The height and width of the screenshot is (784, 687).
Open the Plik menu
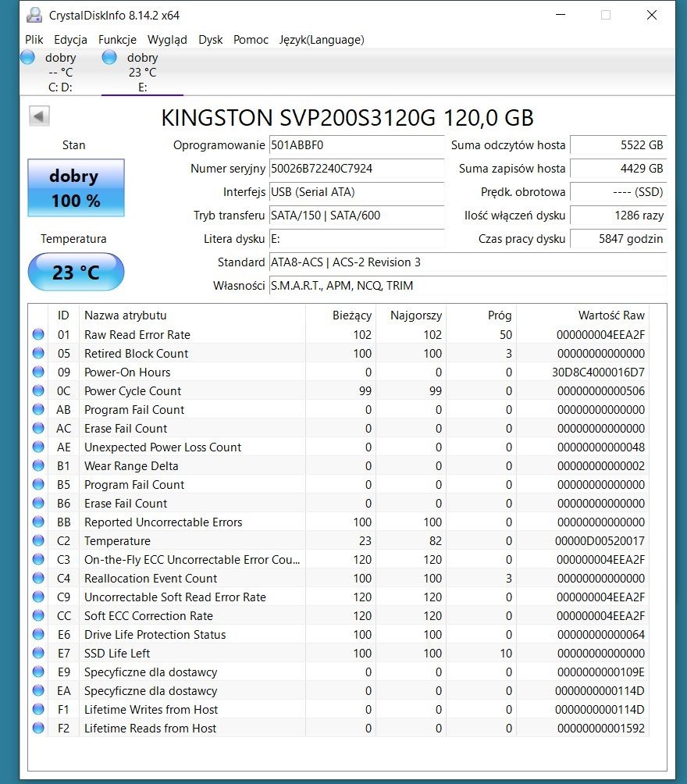pos(34,39)
